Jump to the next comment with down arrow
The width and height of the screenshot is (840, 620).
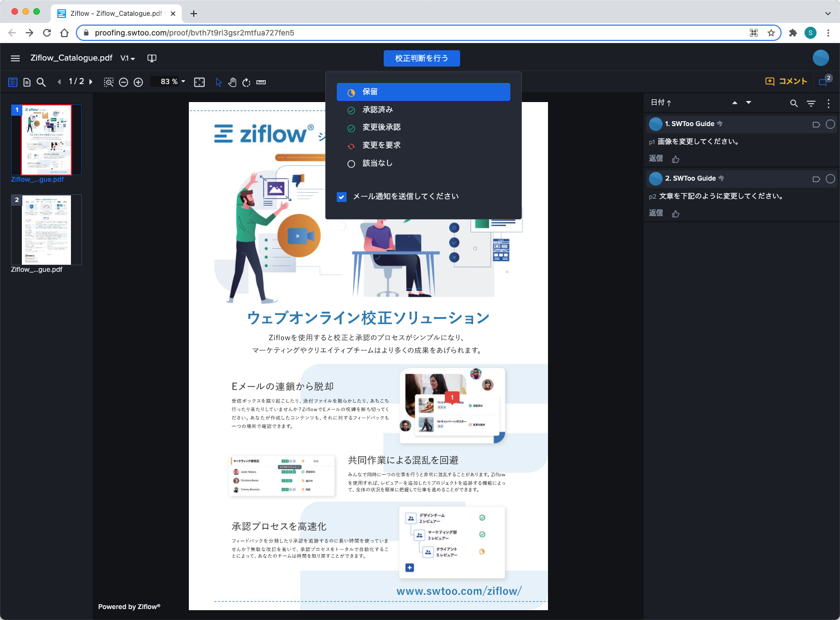(x=749, y=103)
